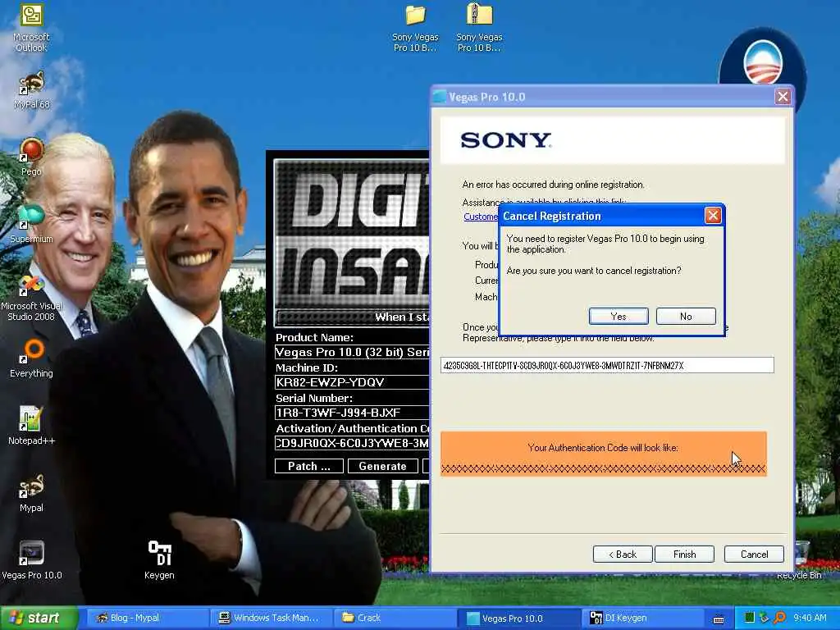Click the 9:40 AM system clock
Viewport: 840px width, 630px height.
tap(810, 618)
